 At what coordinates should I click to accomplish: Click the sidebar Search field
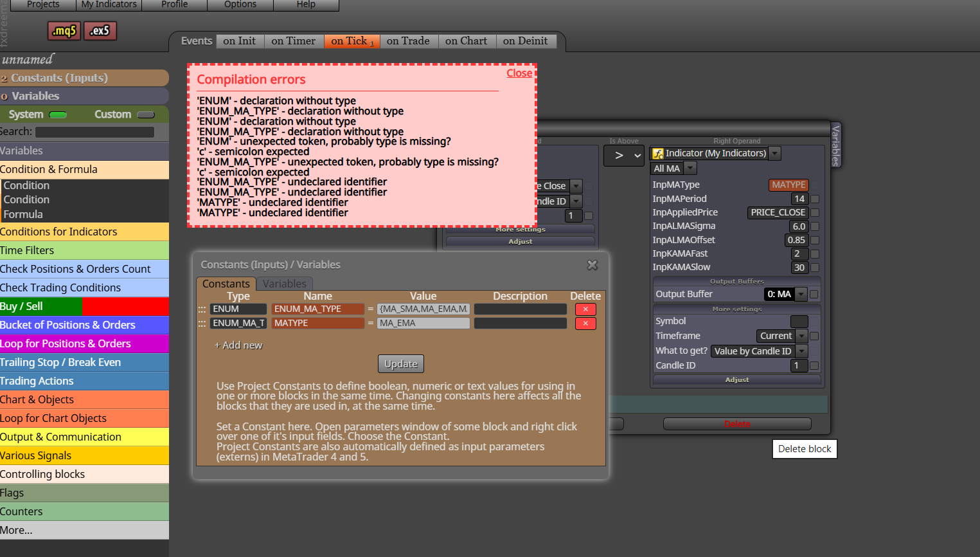pyautogui.click(x=95, y=132)
